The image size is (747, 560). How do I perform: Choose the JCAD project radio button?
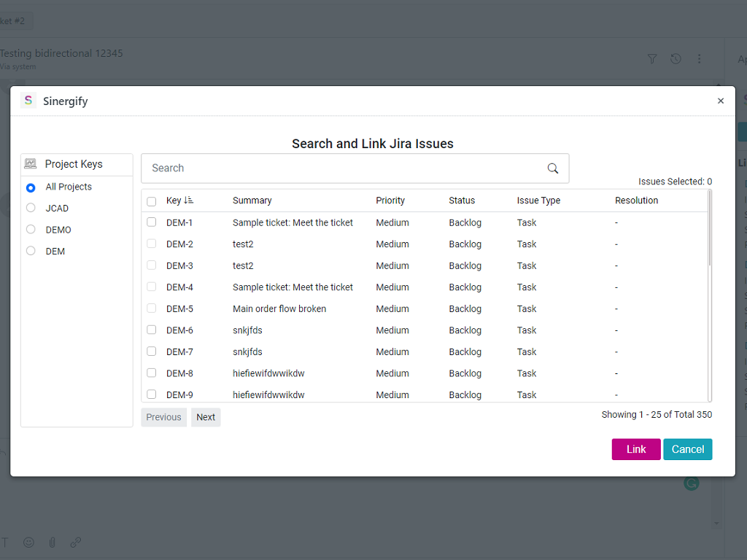coord(31,209)
